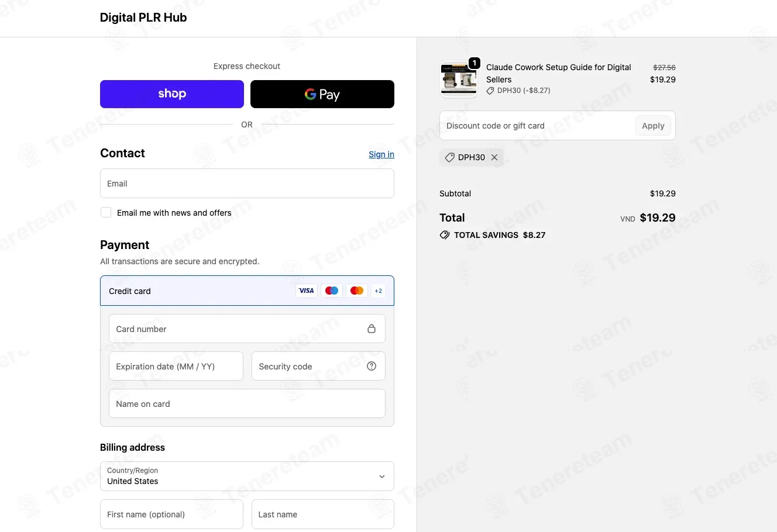777x532 pixels.
Task: Click the Visa card icon
Action: 307,291
